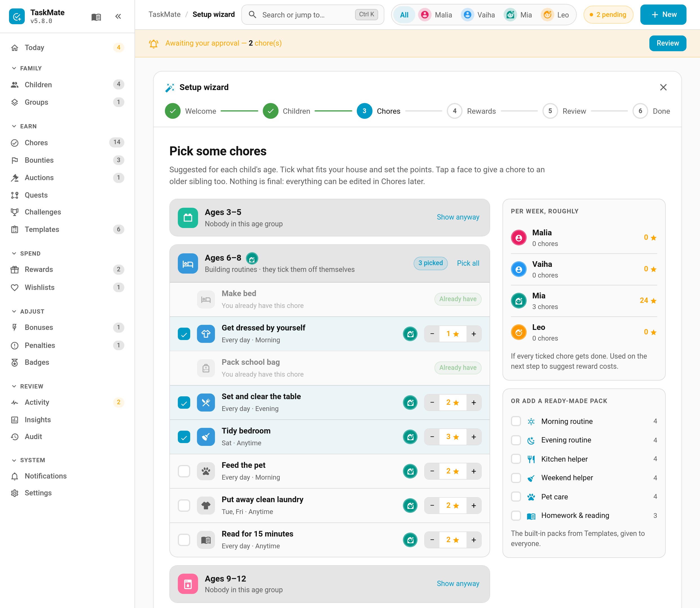700x608 pixels.
Task: Open Wishlists in the sidebar
Action: tap(67, 287)
